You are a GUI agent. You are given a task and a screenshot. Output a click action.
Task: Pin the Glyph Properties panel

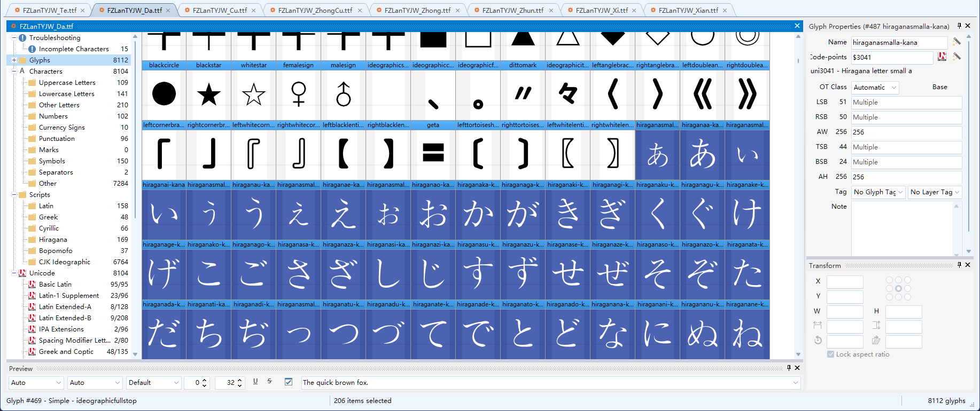[959, 26]
